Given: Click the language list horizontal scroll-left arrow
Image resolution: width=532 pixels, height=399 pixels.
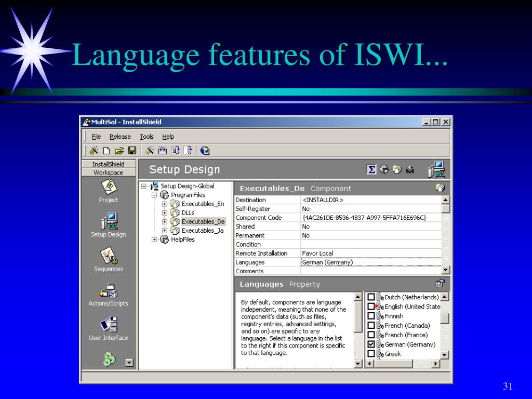Looking at the screenshot, I should point(369,364).
